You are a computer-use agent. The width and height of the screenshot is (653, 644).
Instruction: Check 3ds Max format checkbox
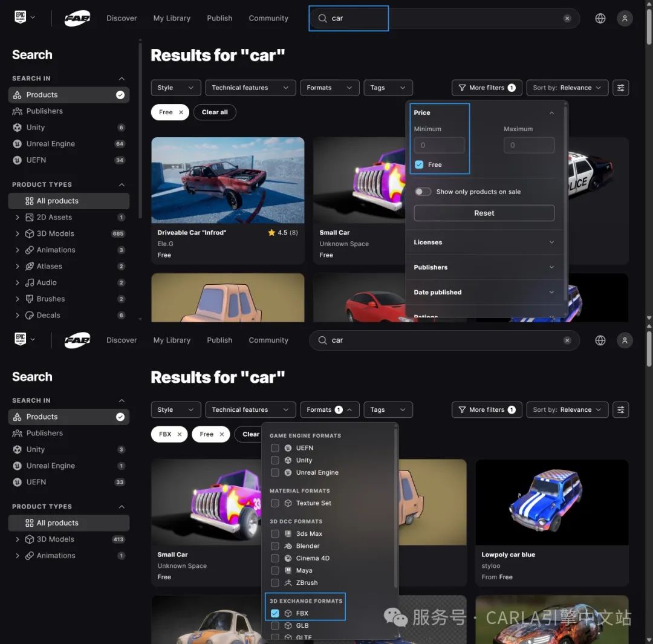click(x=275, y=533)
